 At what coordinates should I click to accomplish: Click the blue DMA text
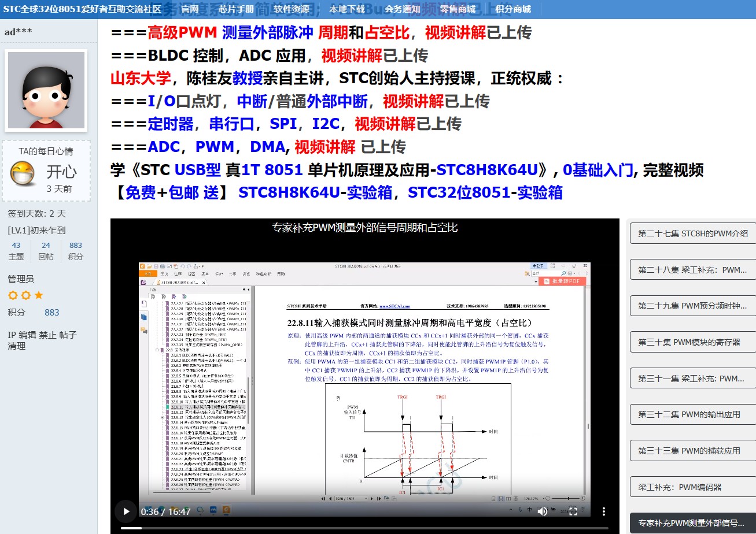(x=267, y=147)
